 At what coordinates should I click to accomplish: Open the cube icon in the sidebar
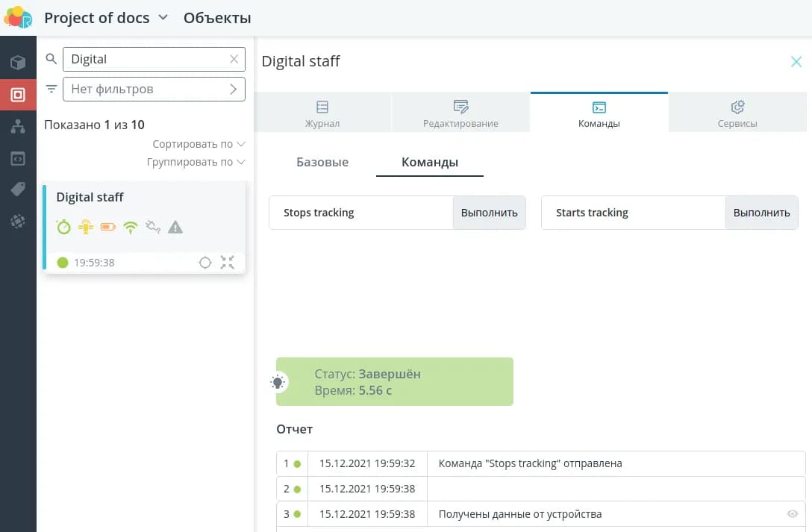pyautogui.click(x=18, y=63)
